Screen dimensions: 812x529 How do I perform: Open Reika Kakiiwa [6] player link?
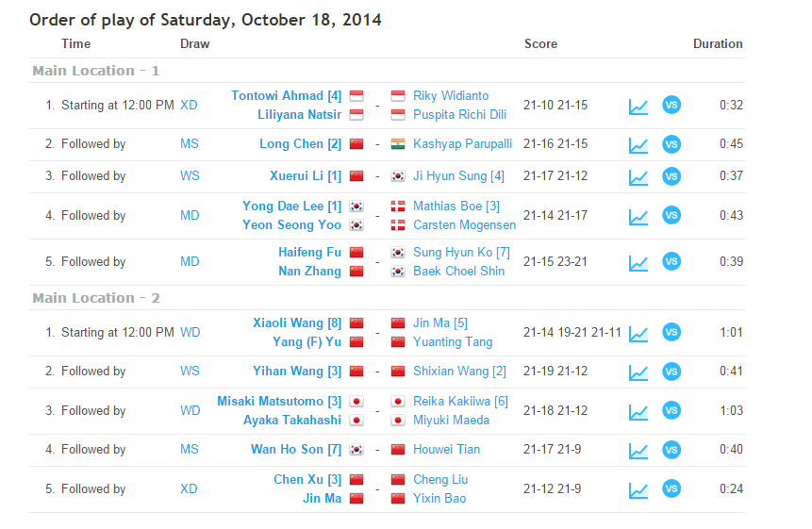tap(460, 402)
